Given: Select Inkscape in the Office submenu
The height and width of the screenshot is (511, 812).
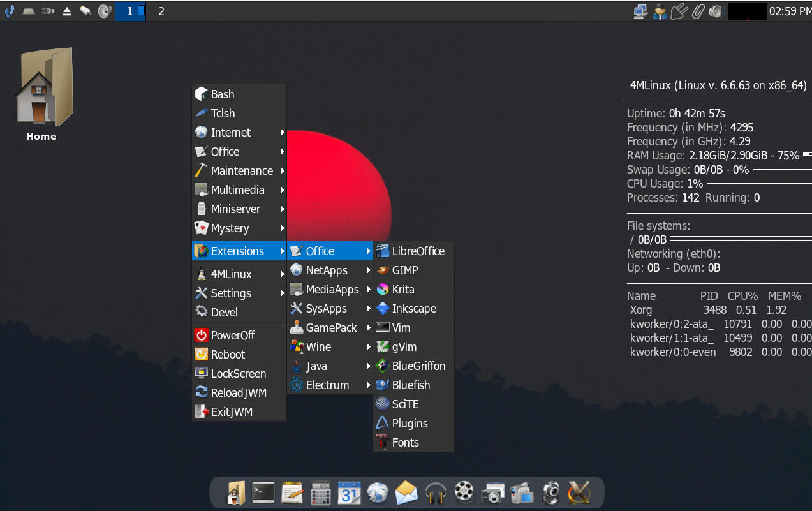Looking at the screenshot, I should point(413,309).
